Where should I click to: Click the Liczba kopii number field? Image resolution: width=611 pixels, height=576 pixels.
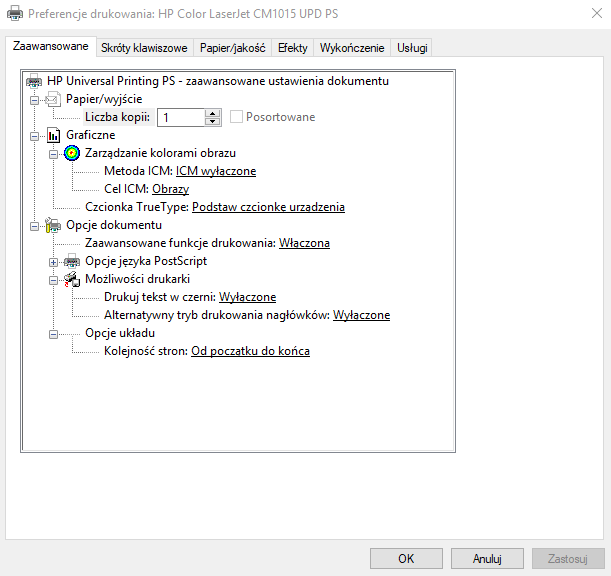(181, 117)
